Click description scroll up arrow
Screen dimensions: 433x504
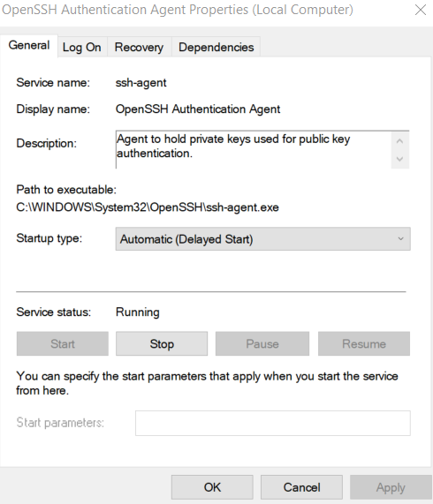point(400,141)
